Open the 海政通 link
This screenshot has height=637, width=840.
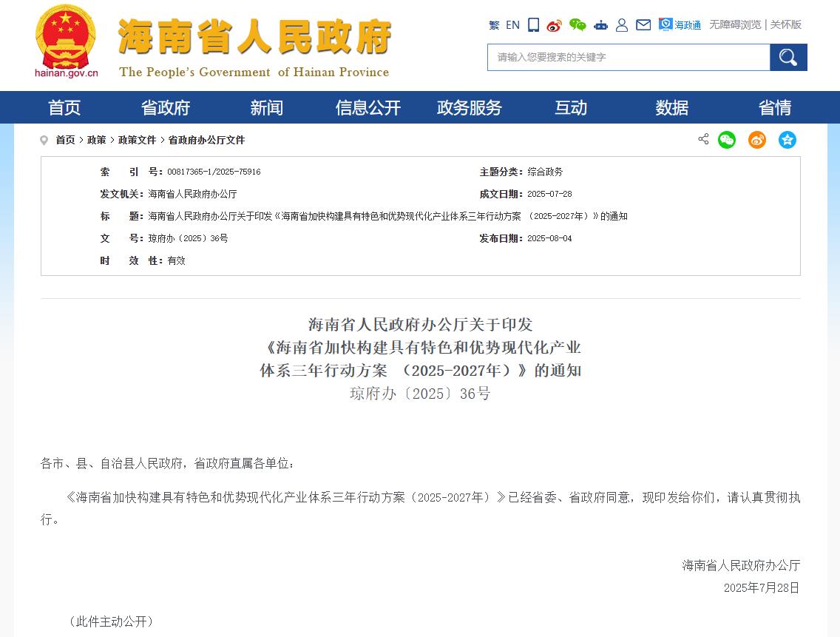[680, 25]
